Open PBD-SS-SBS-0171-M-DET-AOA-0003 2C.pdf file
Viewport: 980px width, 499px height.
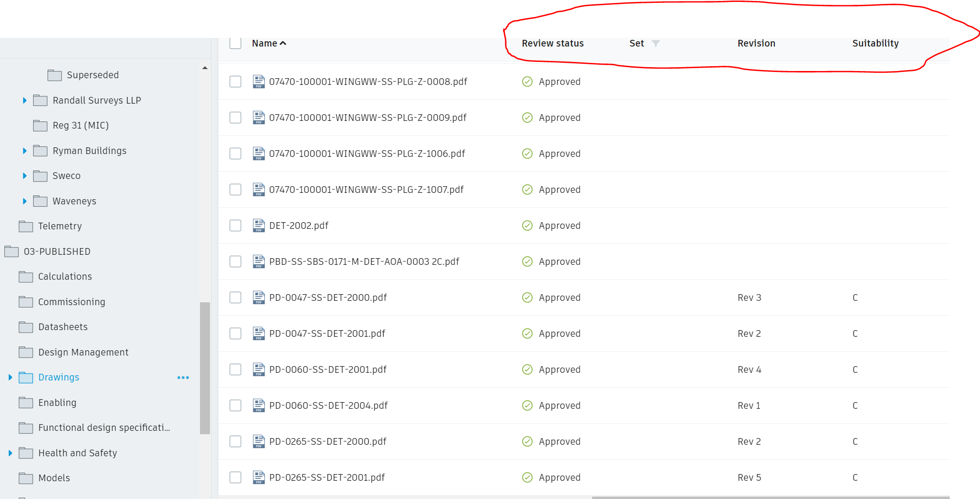click(364, 261)
